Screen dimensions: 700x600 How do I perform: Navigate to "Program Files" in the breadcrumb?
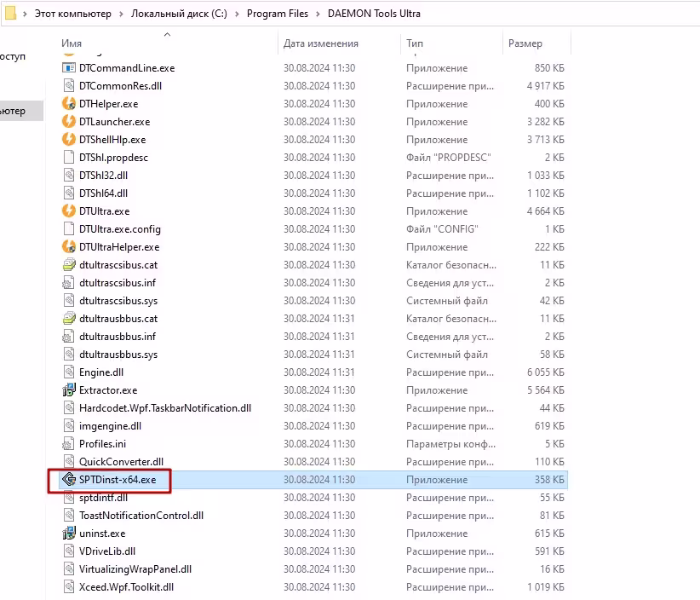pos(277,14)
